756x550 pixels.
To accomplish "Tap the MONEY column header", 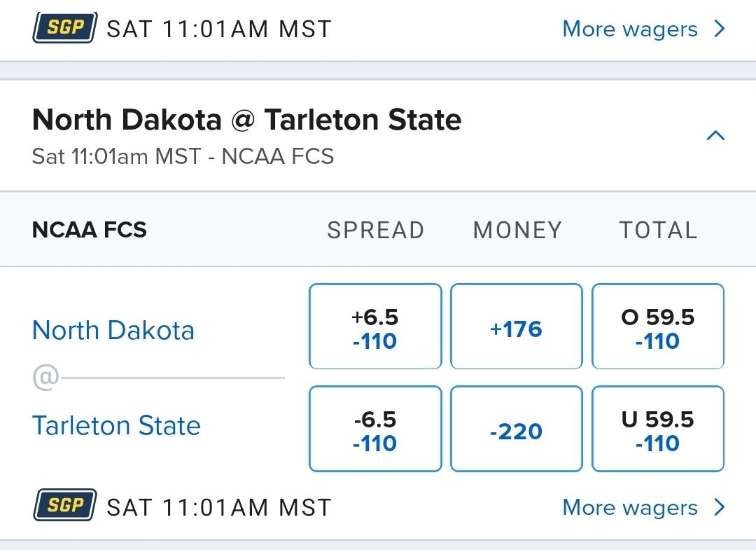I will pos(517,230).
